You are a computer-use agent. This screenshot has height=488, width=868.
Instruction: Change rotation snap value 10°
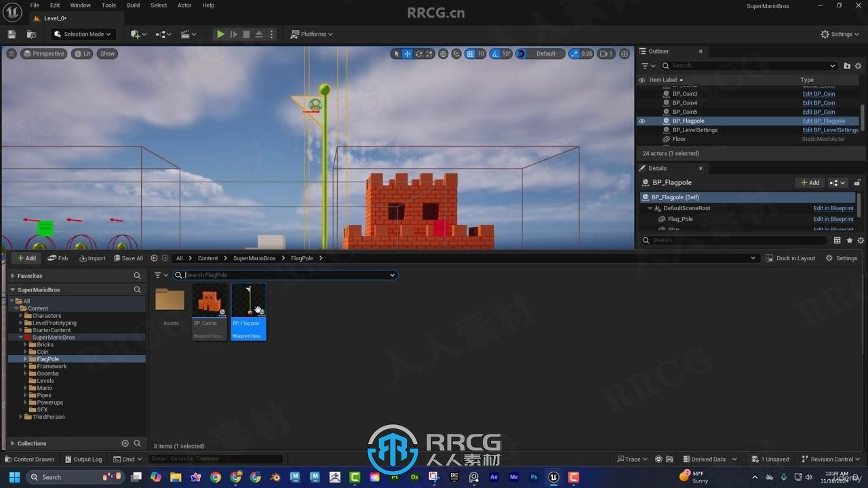(507, 54)
